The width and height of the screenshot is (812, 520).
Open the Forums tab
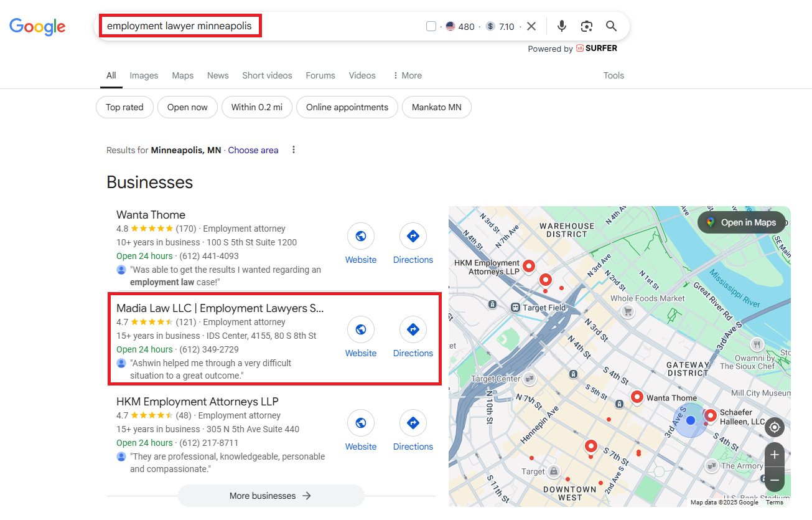[x=320, y=75]
